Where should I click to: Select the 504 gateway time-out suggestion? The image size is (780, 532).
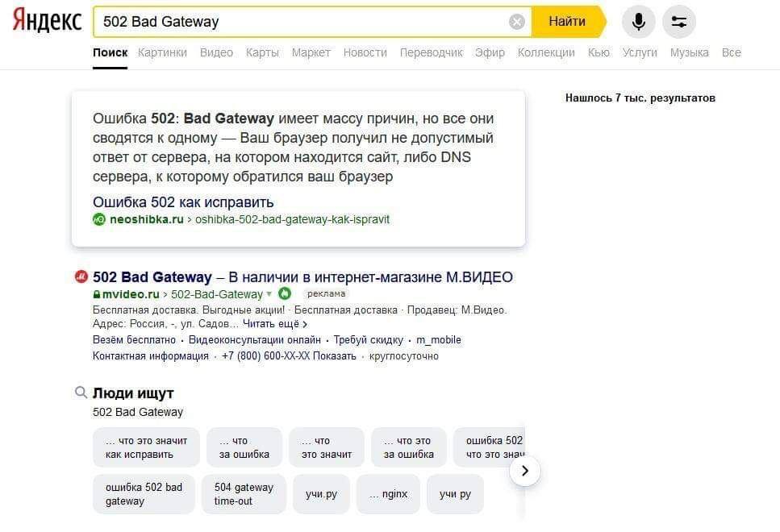click(x=244, y=494)
